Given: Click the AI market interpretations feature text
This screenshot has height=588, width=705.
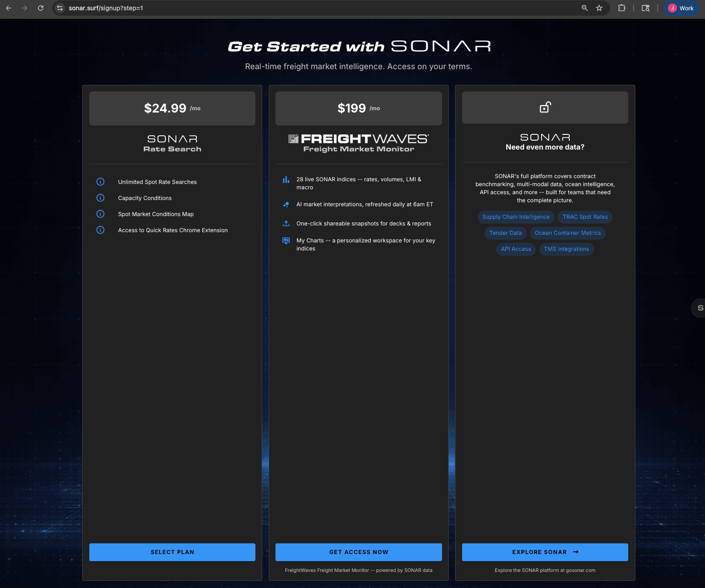Looking at the screenshot, I should (365, 204).
